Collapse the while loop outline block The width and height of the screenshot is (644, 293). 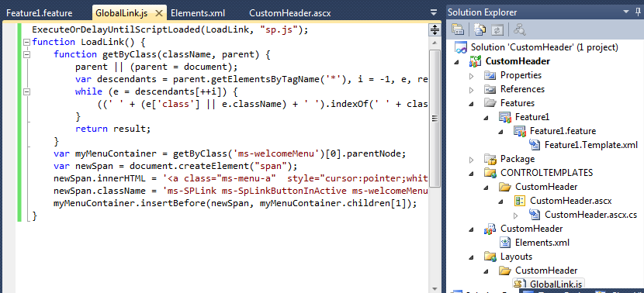[x=26, y=91]
